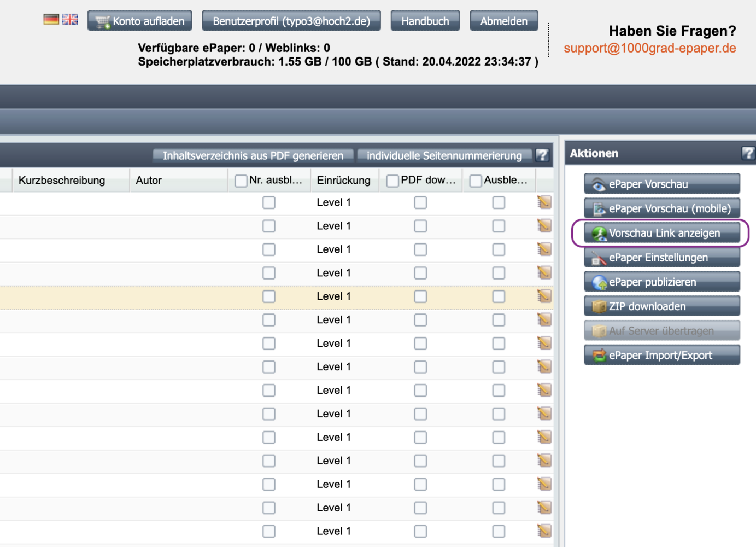Click the Abmelden button
This screenshot has width=756, height=547.
503,21
